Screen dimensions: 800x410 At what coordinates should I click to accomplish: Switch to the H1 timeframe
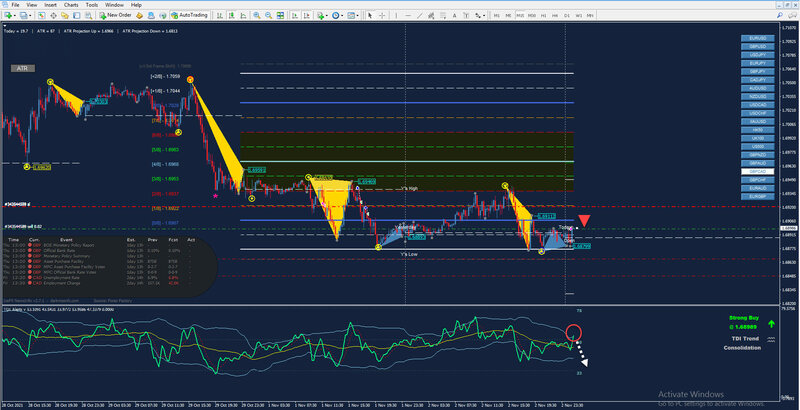coord(543,15)
